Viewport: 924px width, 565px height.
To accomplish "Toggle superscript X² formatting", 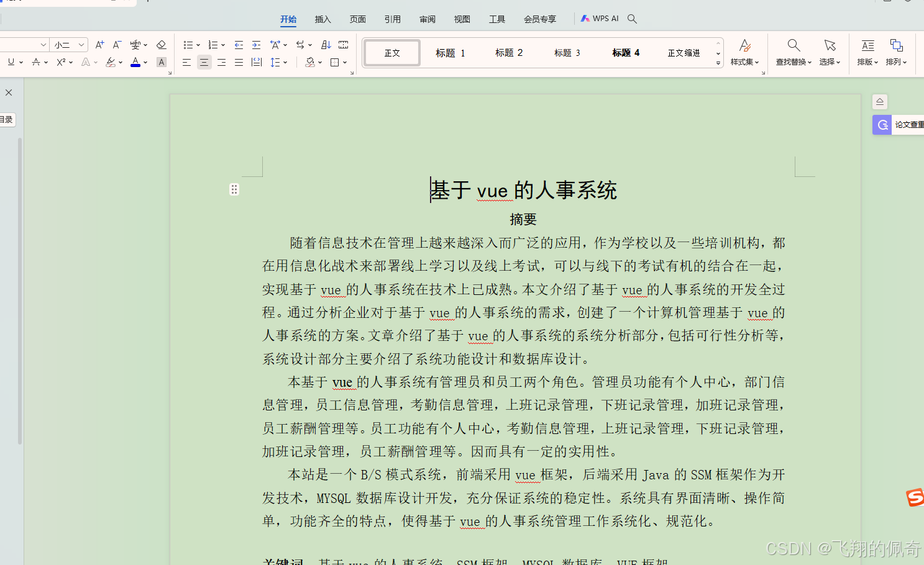I will tap(61, 62).
